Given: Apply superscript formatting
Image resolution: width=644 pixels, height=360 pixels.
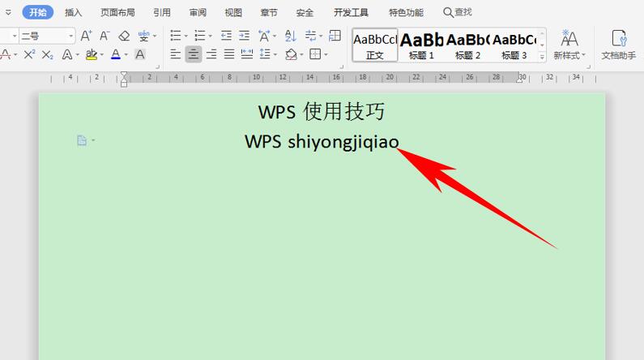Looking at the screenshot, I should coord(29,54).
